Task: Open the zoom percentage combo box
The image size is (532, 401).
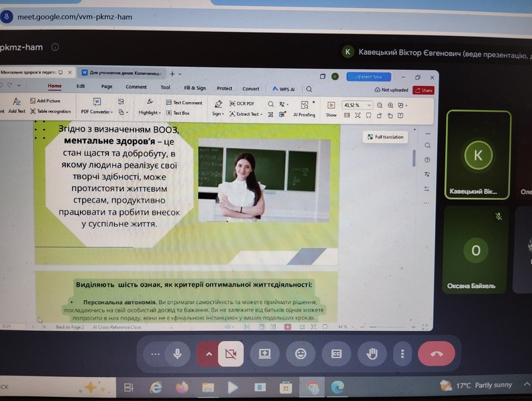Action: [x=357, y=106]
